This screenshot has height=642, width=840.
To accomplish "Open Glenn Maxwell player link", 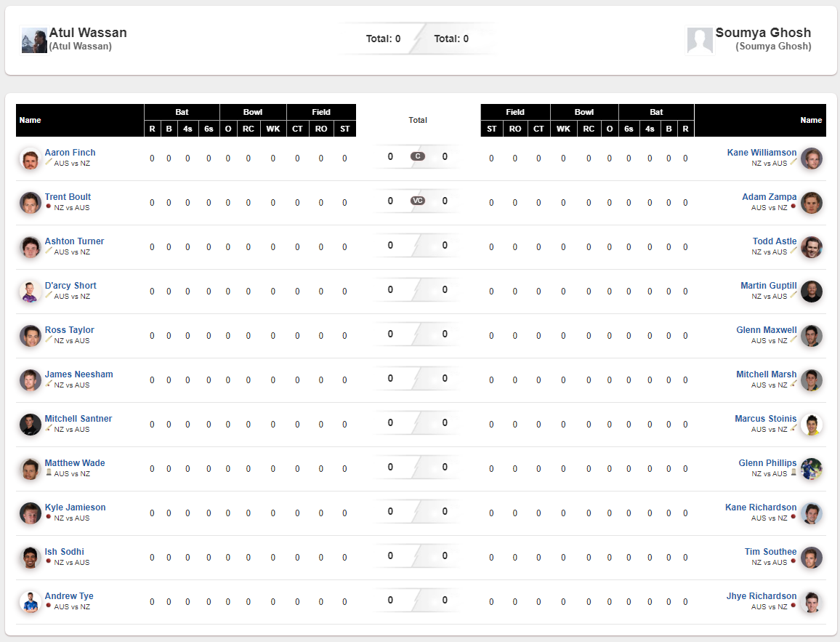I will click(x=766, y=330).
